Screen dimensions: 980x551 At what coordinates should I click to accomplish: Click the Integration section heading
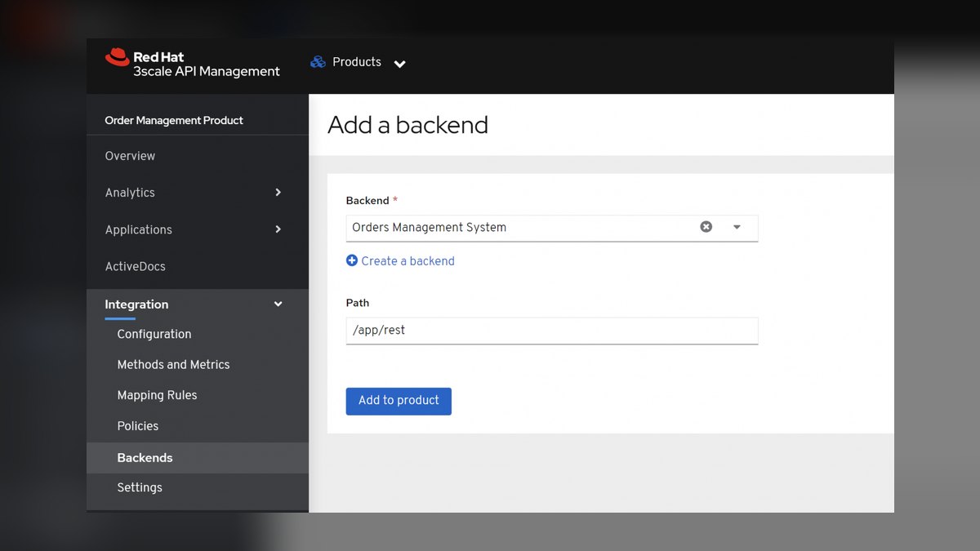click(136, 304)
